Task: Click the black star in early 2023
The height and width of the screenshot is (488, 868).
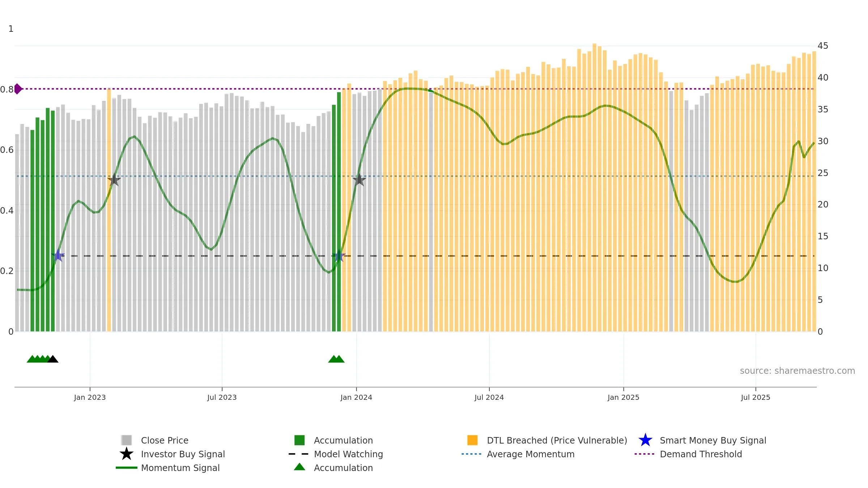Action: tap(114, 180)
